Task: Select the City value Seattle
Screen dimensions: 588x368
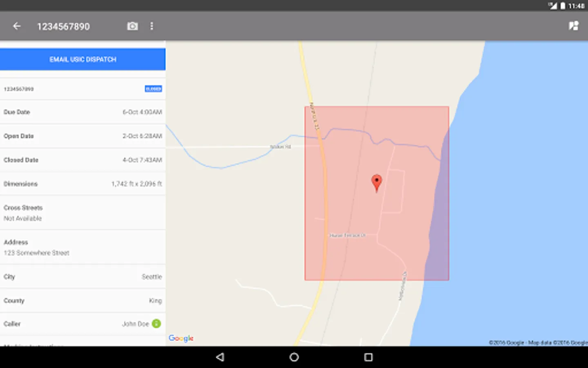Action: [152, 277]
